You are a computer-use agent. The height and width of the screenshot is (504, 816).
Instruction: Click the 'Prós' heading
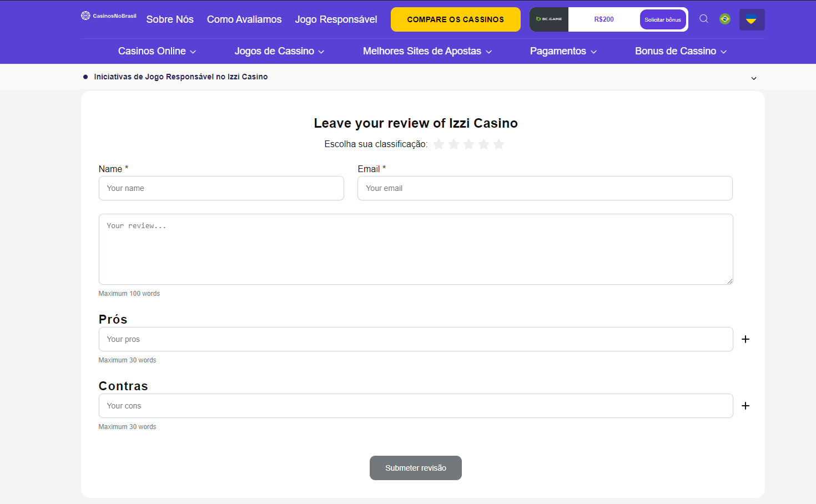tap(113, 319)
